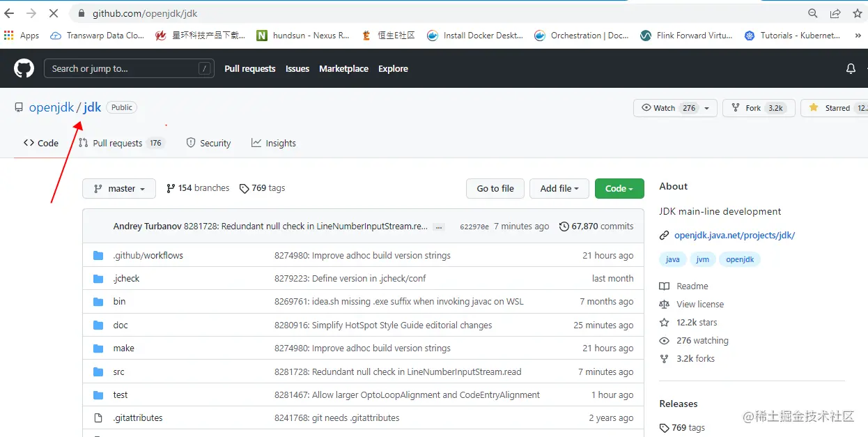
Task: Open the View license link
Action: 691,305
